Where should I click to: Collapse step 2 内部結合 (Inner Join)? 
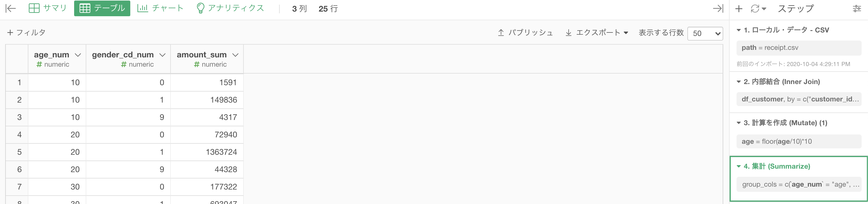click(x=739, y=82)
